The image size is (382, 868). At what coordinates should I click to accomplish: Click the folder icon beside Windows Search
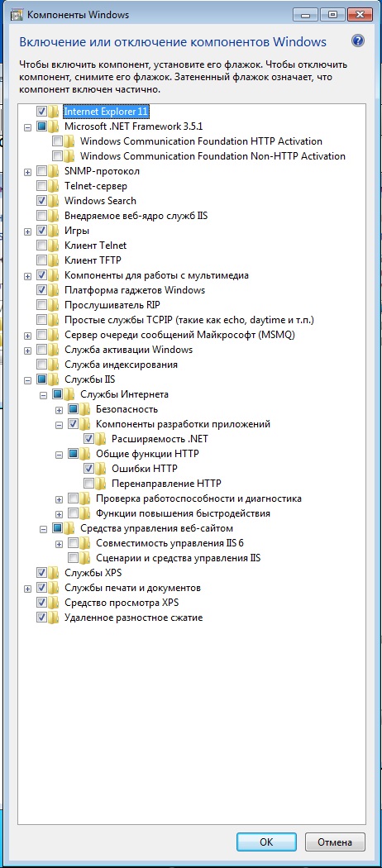click(54, 200)
